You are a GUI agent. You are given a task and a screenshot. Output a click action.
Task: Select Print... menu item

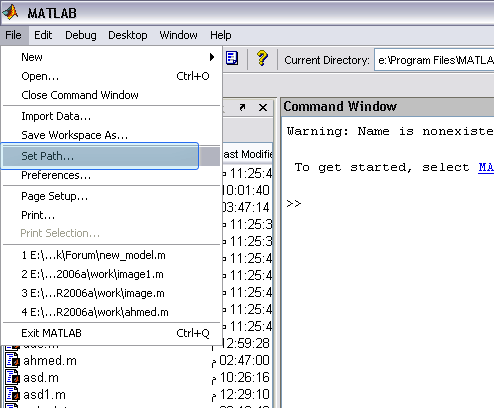pyautogui.click(x=111, y=215)
